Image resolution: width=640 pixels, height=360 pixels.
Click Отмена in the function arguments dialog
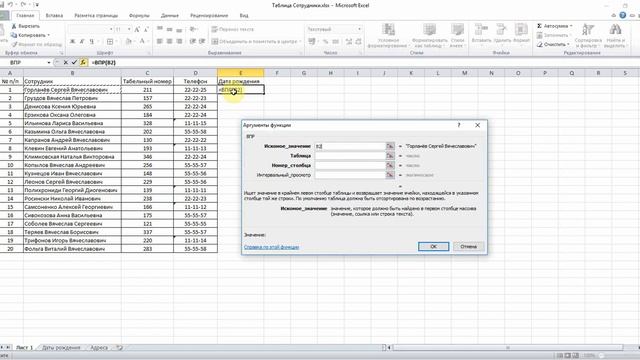click(469, 247)
